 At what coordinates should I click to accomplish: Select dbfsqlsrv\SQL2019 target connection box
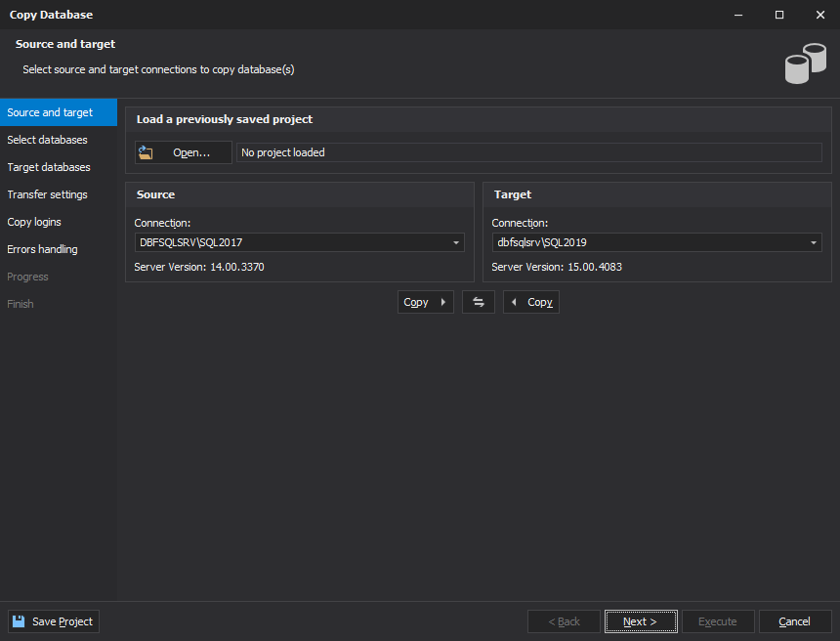tap(656, 242)
